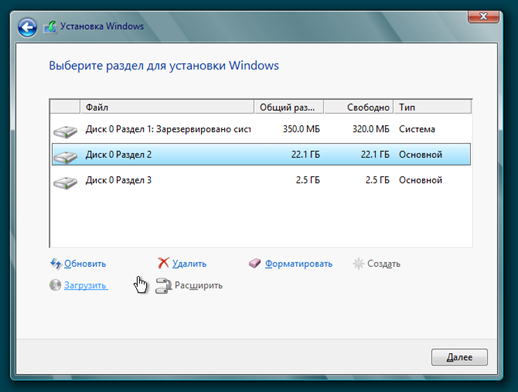Close the Установка Windows window

pos(483,16)
